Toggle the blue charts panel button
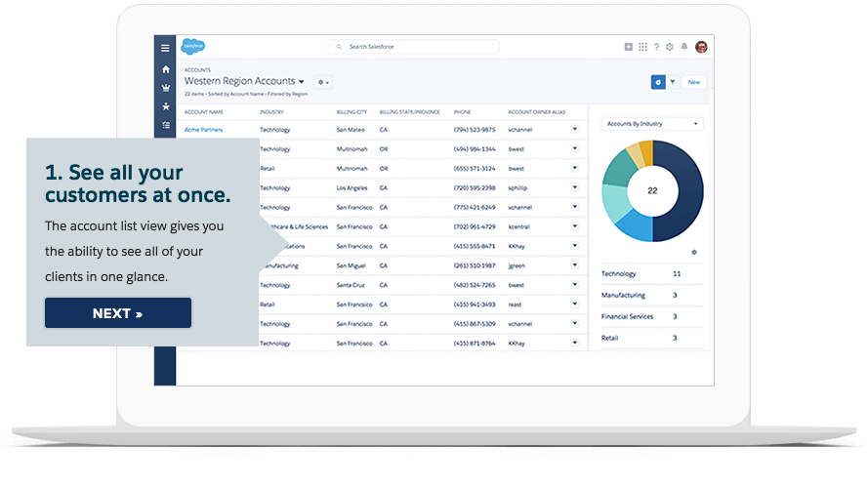The height and width of the screenshot is (488, 868). point(658,82)
